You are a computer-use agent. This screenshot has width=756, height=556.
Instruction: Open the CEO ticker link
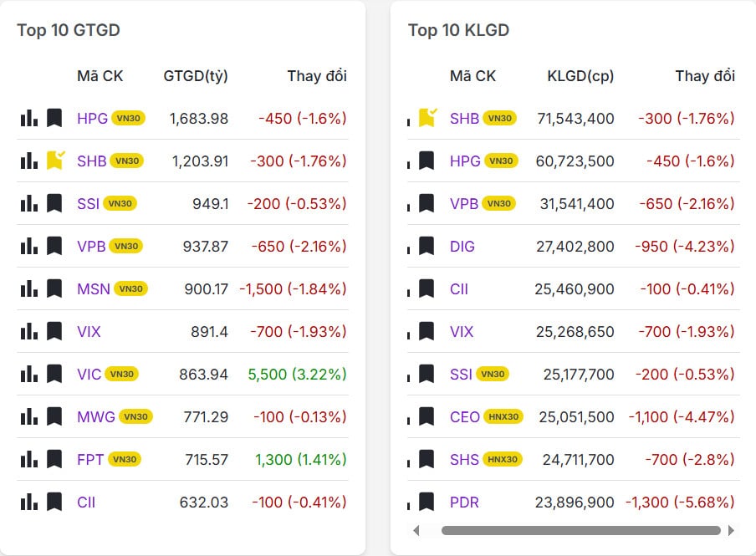pos(464,416)
